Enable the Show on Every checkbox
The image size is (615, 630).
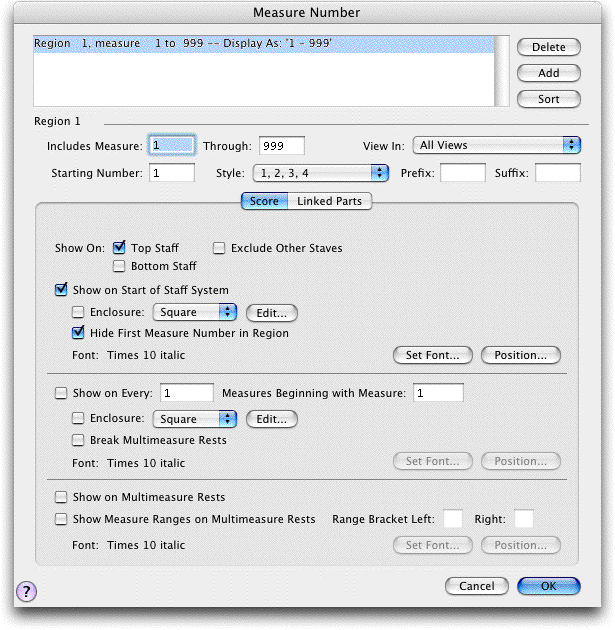(x=61, y=393)
